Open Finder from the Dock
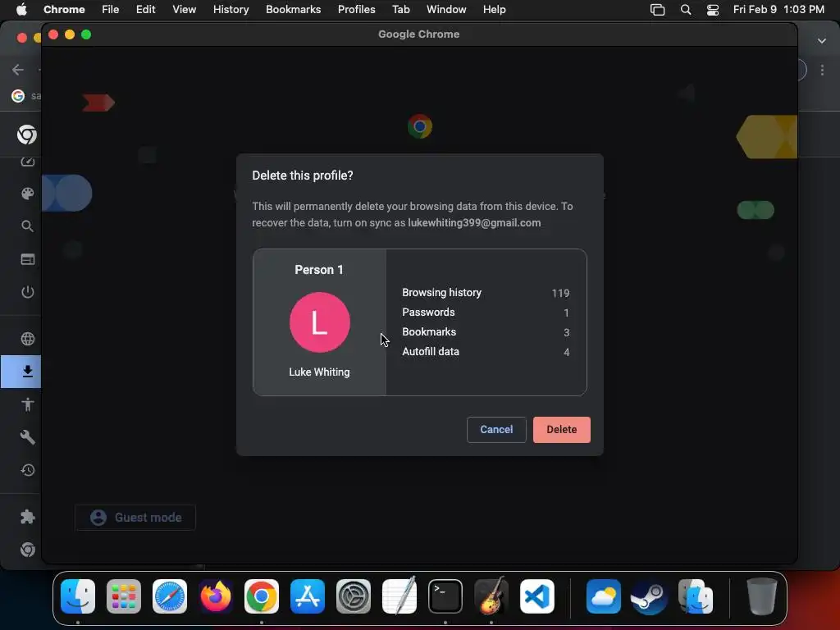The image size is (840, 630). [78, 596]
